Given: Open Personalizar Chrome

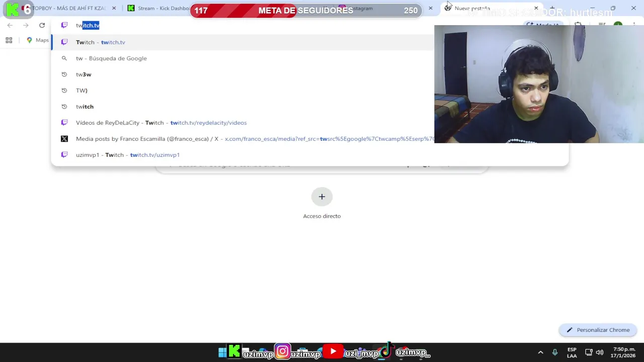Looking at the screenshot, I should coord(598,330).
